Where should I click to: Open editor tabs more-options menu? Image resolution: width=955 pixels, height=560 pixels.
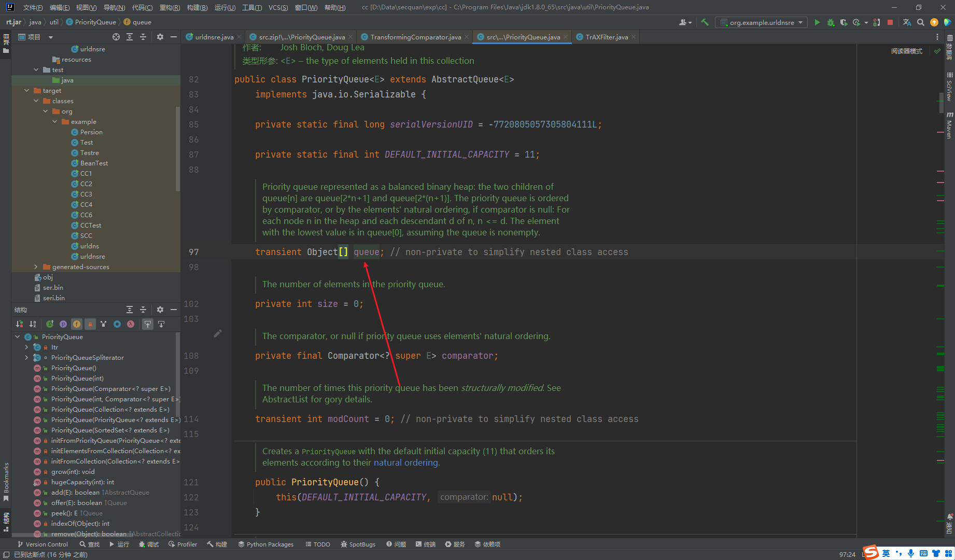937,37
